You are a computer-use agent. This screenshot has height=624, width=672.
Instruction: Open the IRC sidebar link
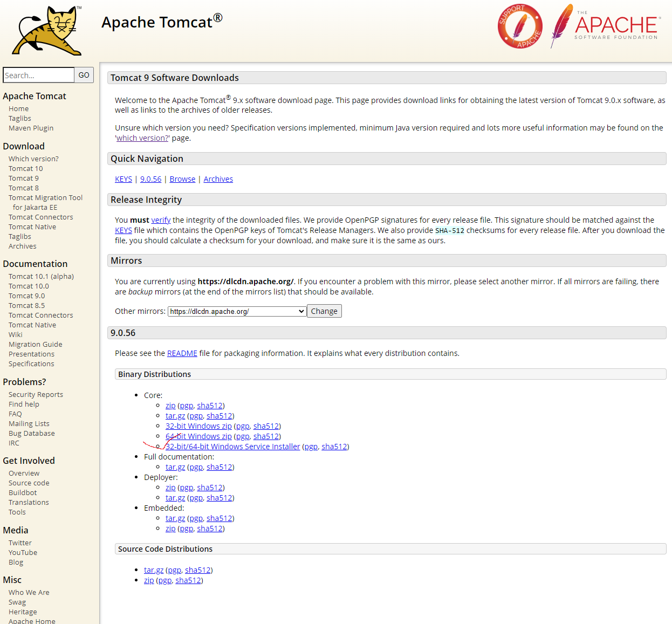point(13,443)
